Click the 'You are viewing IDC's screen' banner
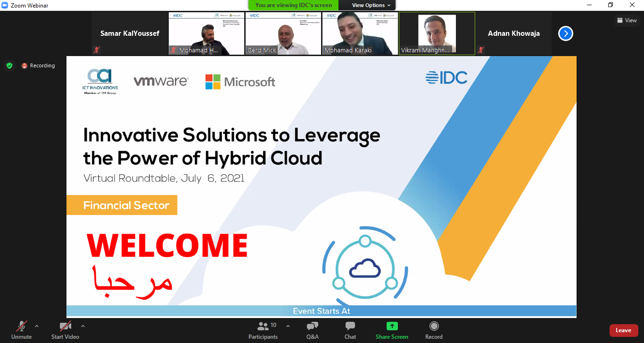This screenshot has height=343, width=644. [x=294, y=5]
